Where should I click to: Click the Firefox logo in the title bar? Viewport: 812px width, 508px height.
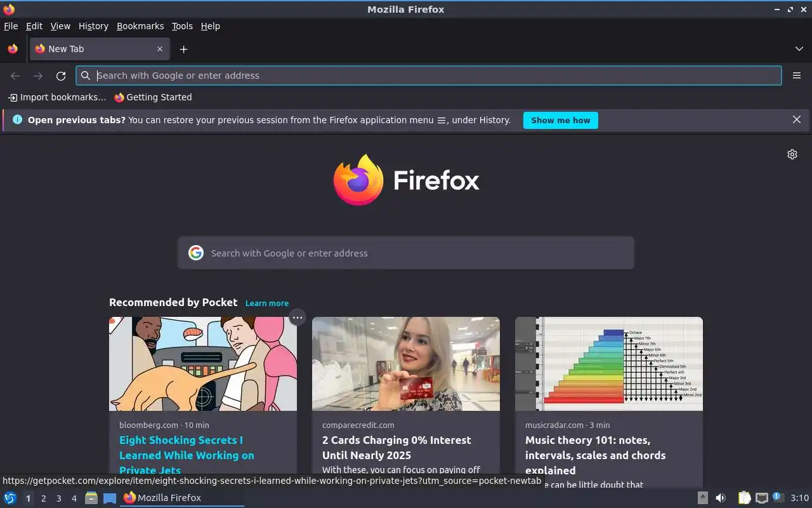[9, 9]
